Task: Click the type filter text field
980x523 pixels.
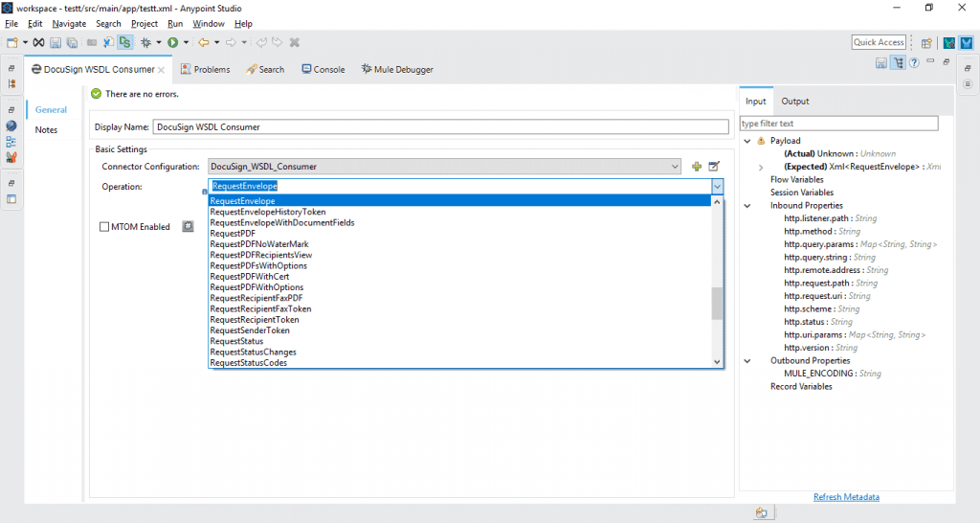Action: pyautogui.click(x=838, y=124)
